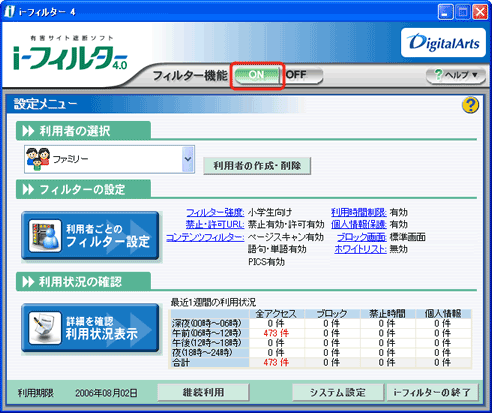The width and height of the screenshot is (492, 413).
Task: Click the DigitalArts logo
Action: click(x=443, y=43)
